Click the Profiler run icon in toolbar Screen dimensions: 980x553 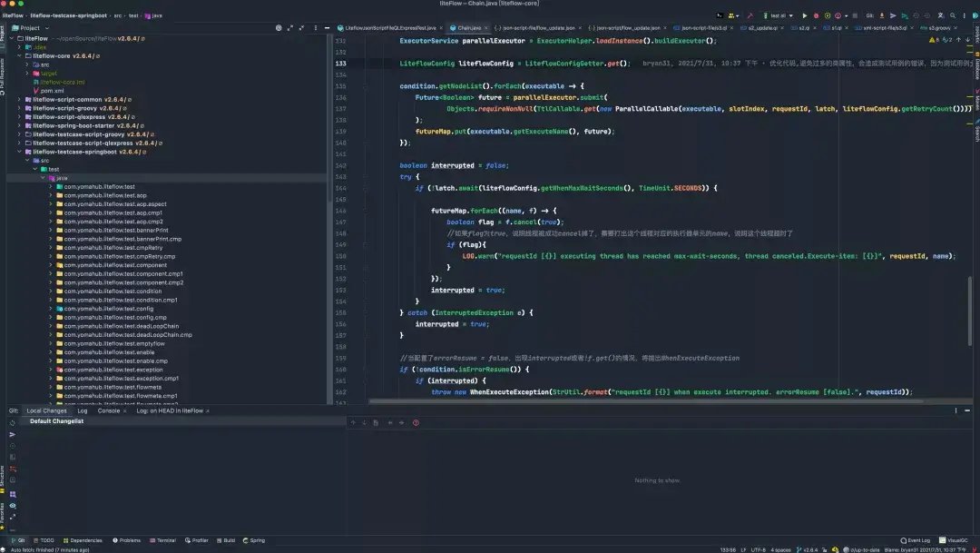(x=838, y=15)
